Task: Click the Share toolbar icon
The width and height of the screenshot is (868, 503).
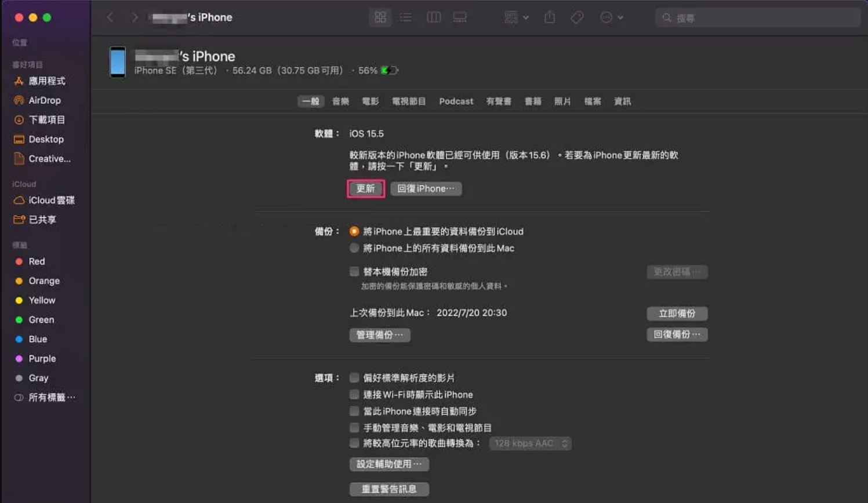Action: [x=550, y=17]
